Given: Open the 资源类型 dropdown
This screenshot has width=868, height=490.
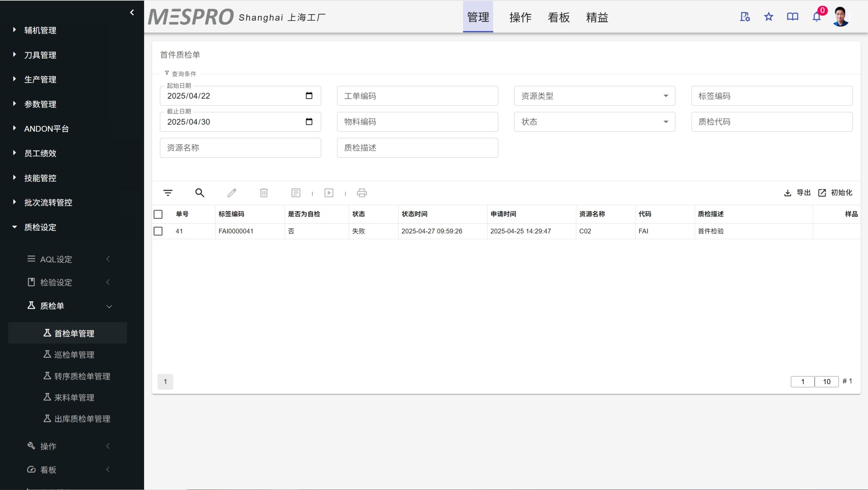Looking at the screenshot, I should [x=594, y=96].
